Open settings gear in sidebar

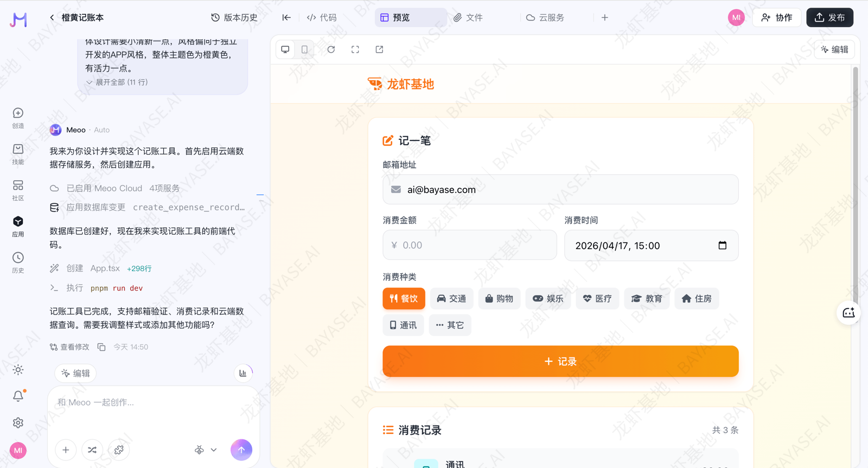[18, 422]
